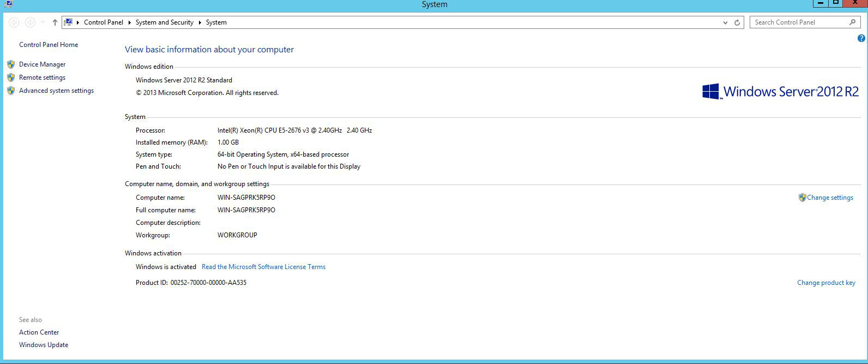The height and width of the screenshot is (364, 868).
Task: Click System breadcrumb in address bar
Action: pyautogui.click(x=216, y=22)
